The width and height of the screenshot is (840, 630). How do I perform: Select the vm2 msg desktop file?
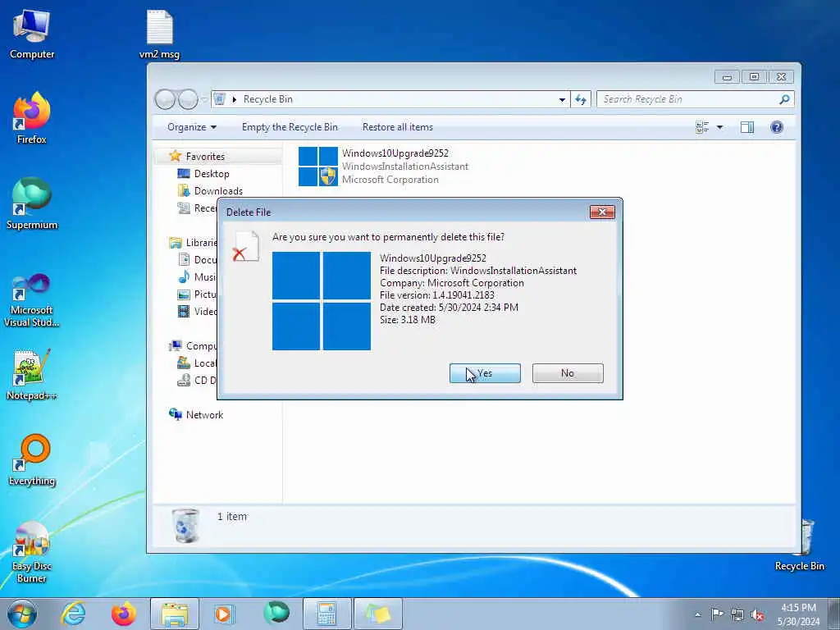tap(160, 34)
